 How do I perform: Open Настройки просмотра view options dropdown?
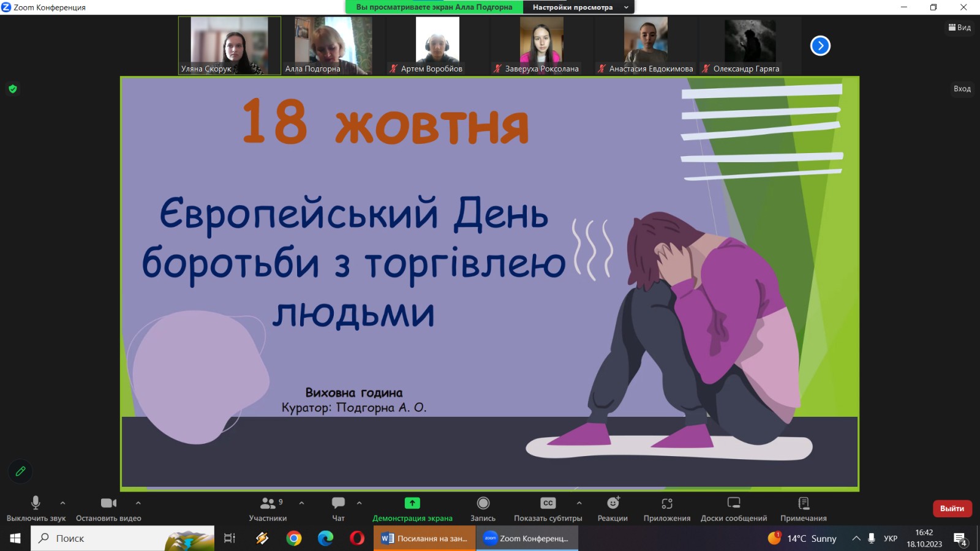[x=578, y=7]
